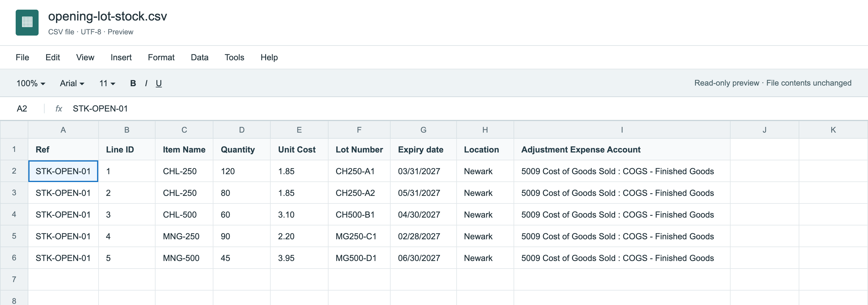Open the Insert menu
The height and width of the screenshot is (305, 868).
click(121, 57)
